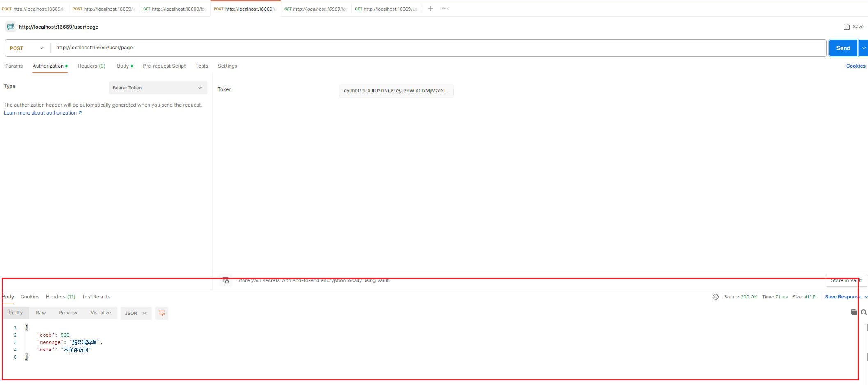Click the Send button
Image resolution: width=868 pixels, height=385 pixels.
pos(843,48)
